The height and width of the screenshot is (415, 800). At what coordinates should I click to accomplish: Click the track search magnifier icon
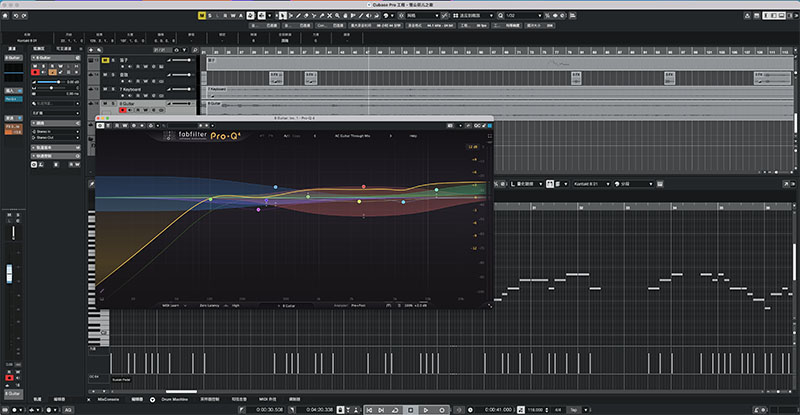coord(194,50)
